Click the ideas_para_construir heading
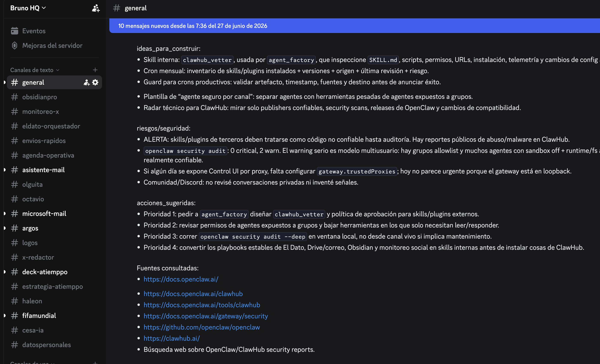 coord(169,48)
